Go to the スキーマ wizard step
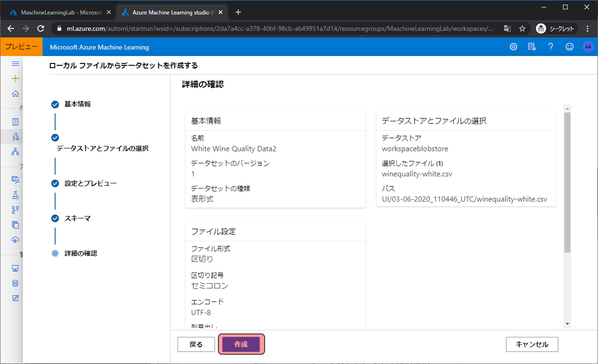The image size is (598, 364). 77,218
